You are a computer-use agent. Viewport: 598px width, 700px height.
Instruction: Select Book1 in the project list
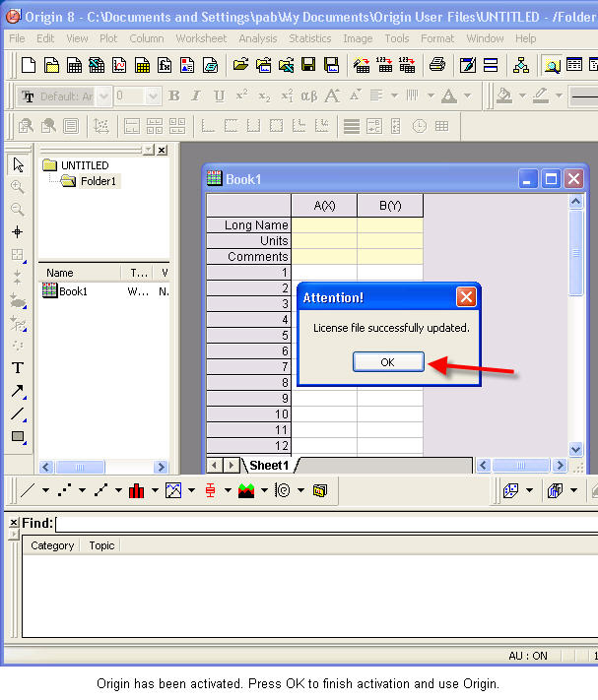tap(65, 291)
